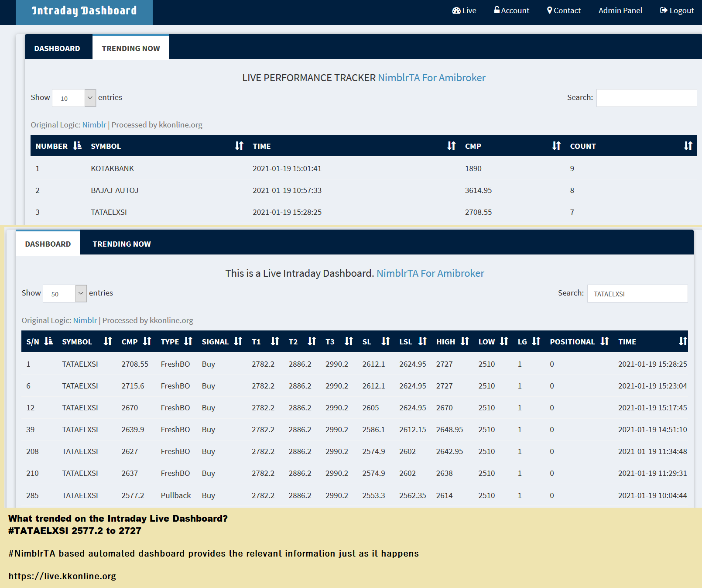Open the Admin Panel link
This screenshot has width=702, height=588.
tap(620, 10)
